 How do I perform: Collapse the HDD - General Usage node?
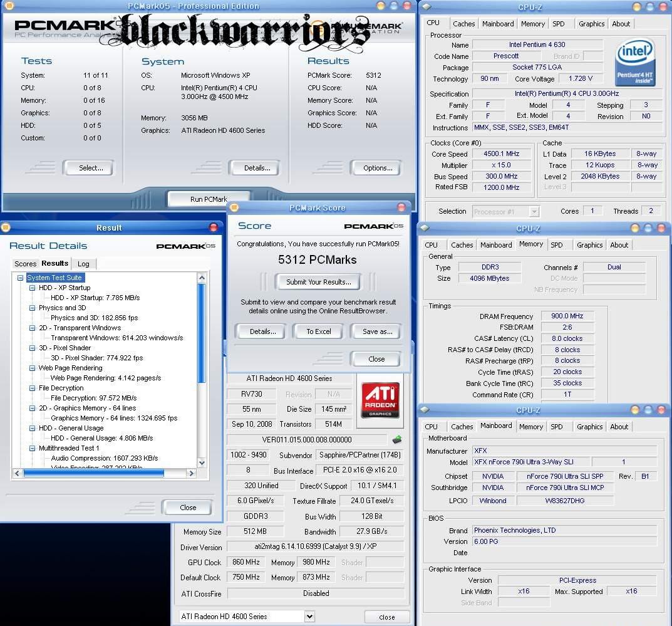(32, 429)
